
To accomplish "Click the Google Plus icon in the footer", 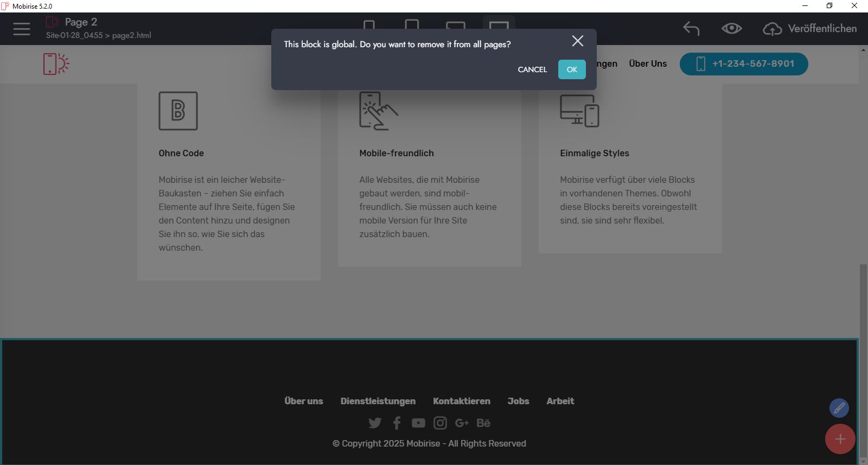I will point(462,423).
